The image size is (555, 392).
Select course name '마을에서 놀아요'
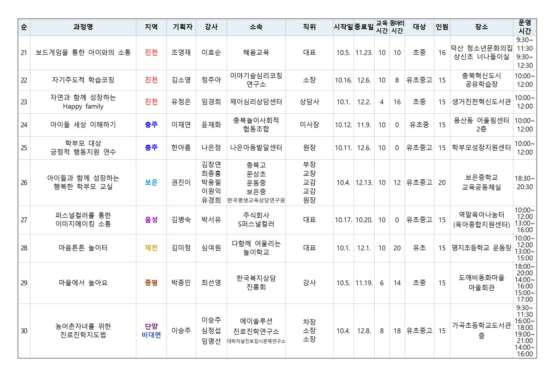[x=83, y=283]
